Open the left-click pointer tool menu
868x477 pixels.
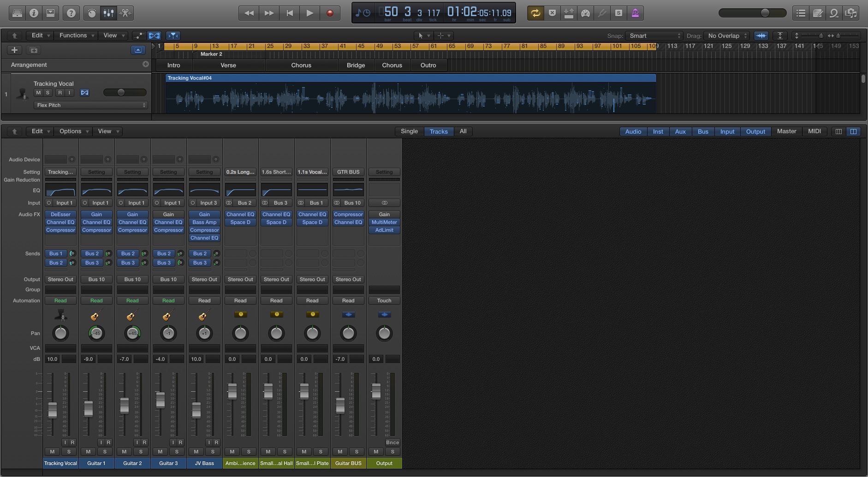coord(423,35)
